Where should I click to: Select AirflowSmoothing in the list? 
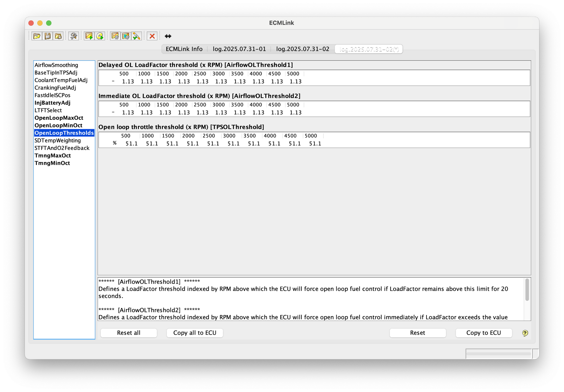pos(64,65)
